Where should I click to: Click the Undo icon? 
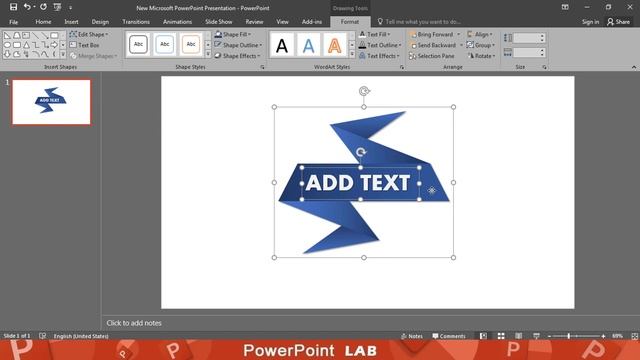click(27, 7)
